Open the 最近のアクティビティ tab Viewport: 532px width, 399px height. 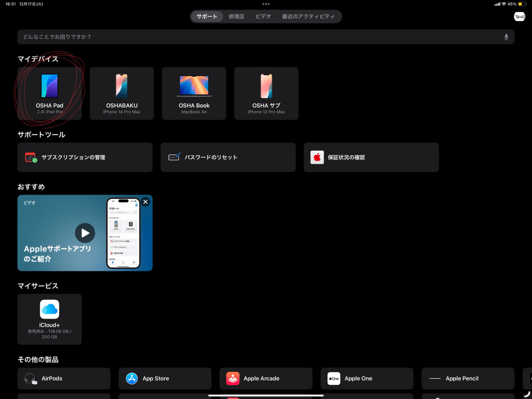click(308, 16)
